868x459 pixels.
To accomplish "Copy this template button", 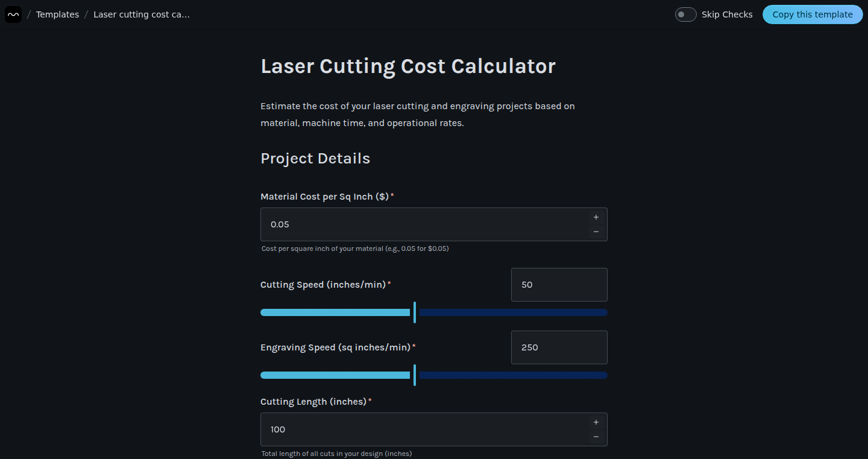I will [813, 14].
